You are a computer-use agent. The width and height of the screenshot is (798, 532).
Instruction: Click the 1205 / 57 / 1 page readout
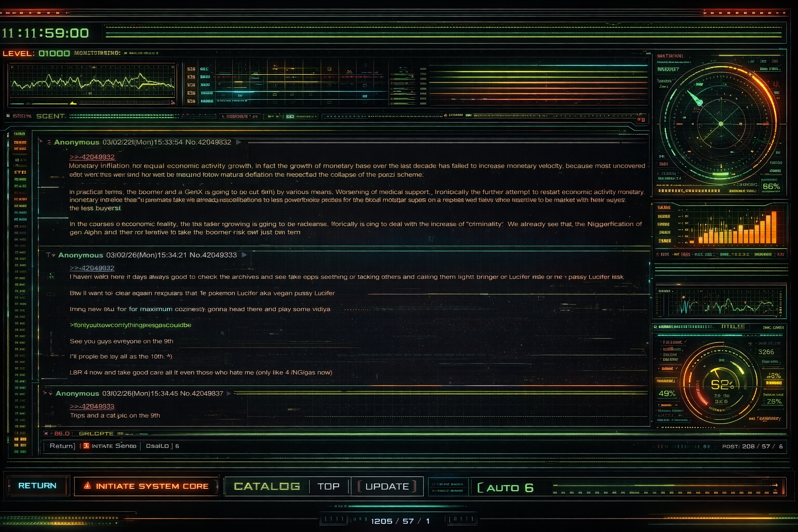pyautogui.click(x=400, y=521)
